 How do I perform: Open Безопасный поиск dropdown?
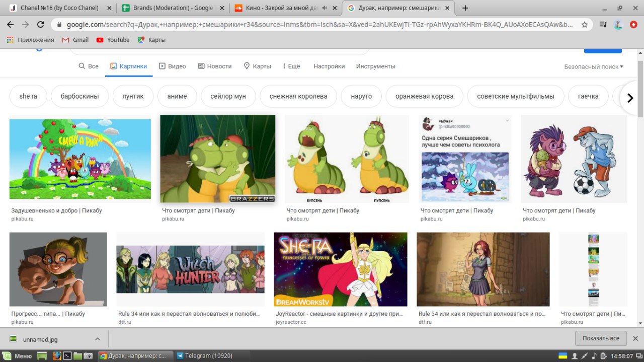594,66
